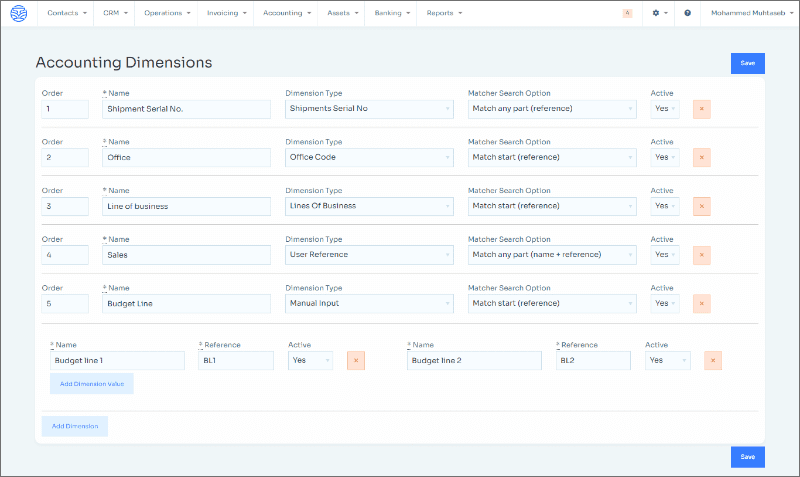
Task: Open Dimension Type dropdown showing Manual Input
Action: (370, 303)
